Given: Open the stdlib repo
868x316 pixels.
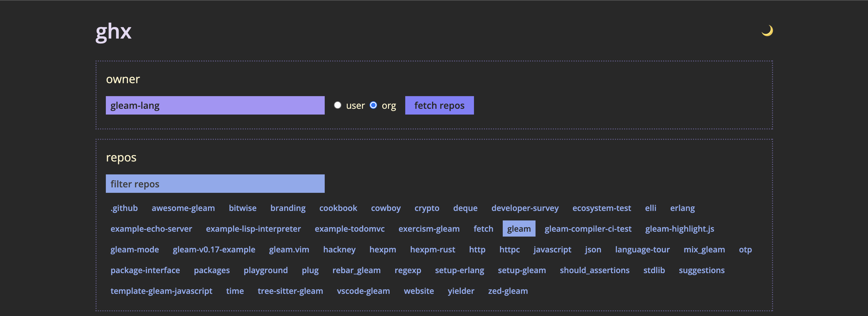Looking at the screenshot, I should [x=654, y=270].
